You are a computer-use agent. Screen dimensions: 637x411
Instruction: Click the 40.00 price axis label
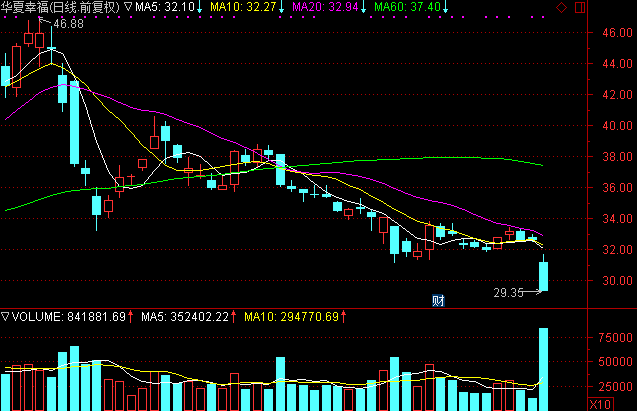(x=618, y=126)
